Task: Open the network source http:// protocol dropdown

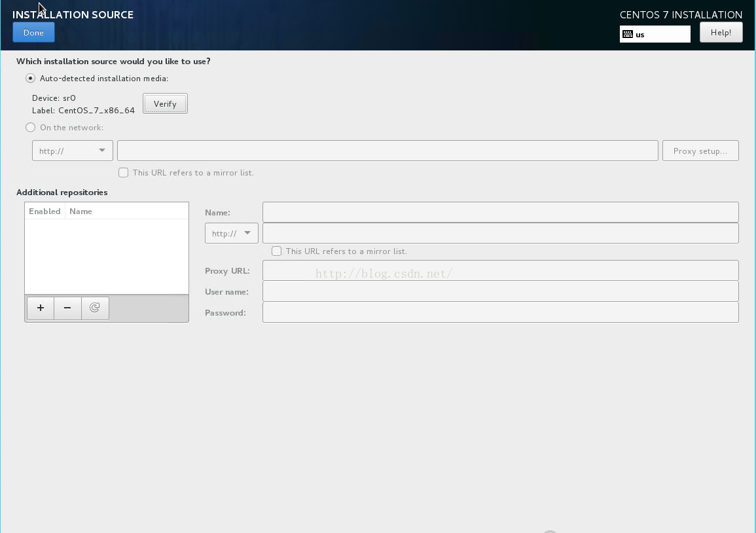Action: click(72, 151)
